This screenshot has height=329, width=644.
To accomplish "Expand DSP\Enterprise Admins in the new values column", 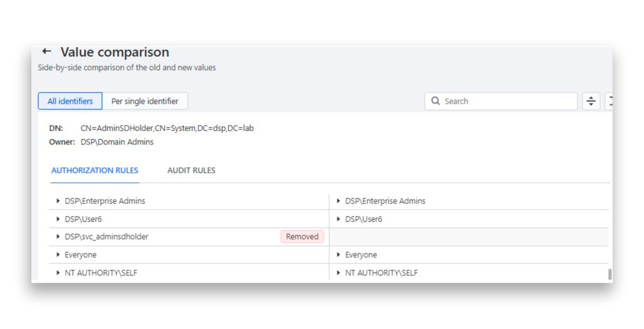I will [x=338, y=201].
